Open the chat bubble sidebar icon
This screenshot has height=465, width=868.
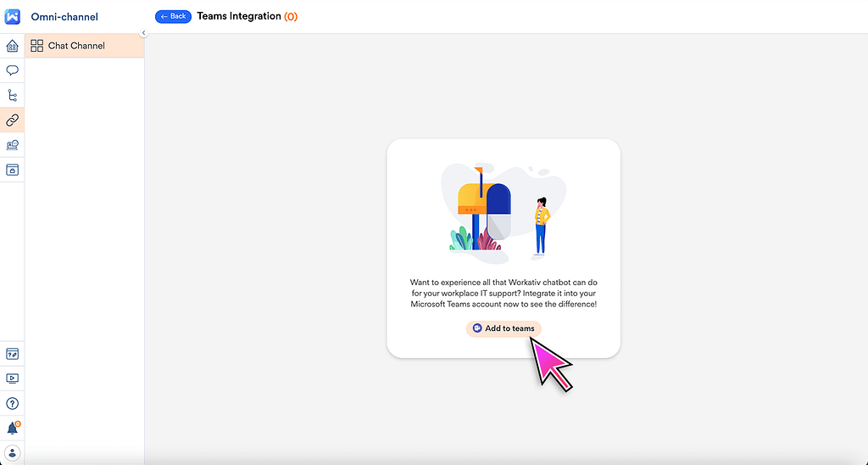pyautogui.click(x=12, y=70)
